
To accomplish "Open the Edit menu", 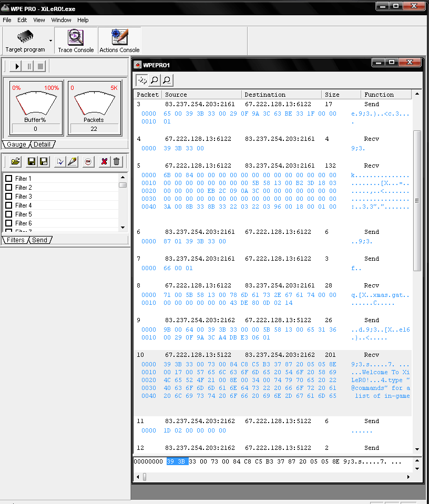I will coord(22,20).
